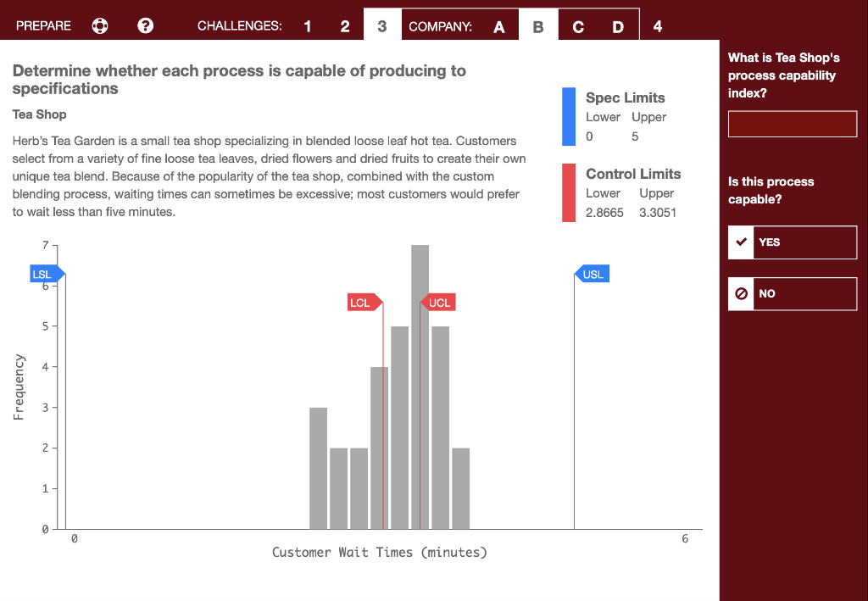Viewport: 868px width, 601px height.
Task: Go to challenge 2 tab
Action: (x=345, y=26)
